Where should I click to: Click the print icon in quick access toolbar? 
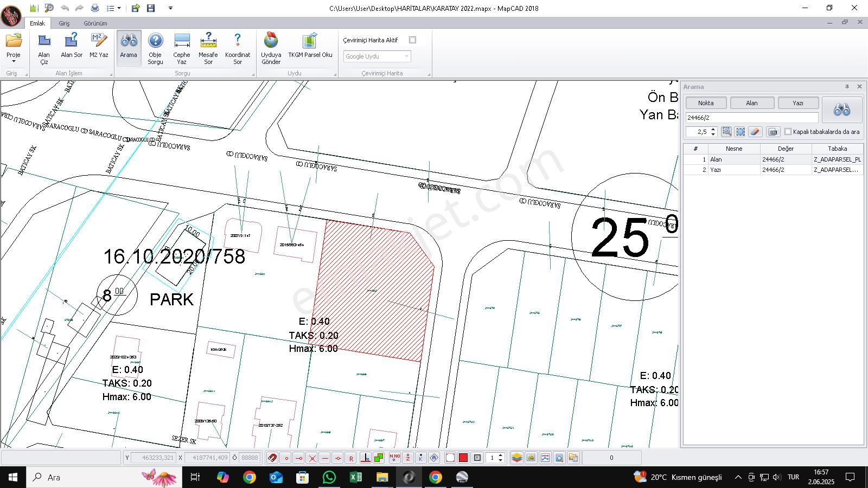click(x=95, y=8)
